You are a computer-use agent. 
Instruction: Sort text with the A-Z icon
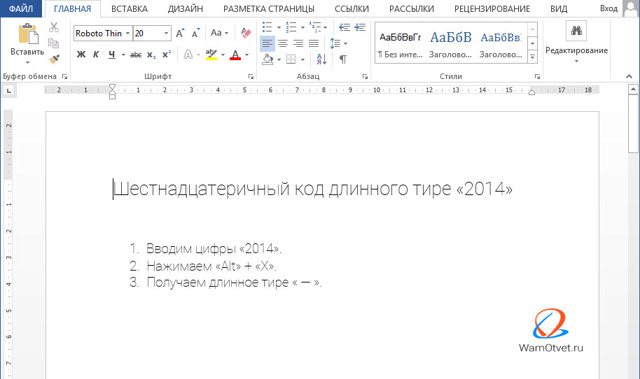point(321,59)
